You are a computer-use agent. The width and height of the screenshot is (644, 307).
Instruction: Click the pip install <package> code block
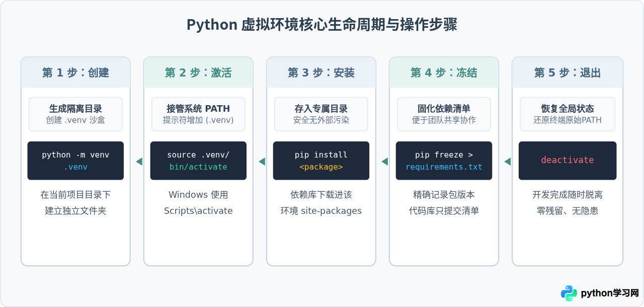point(321,161)
